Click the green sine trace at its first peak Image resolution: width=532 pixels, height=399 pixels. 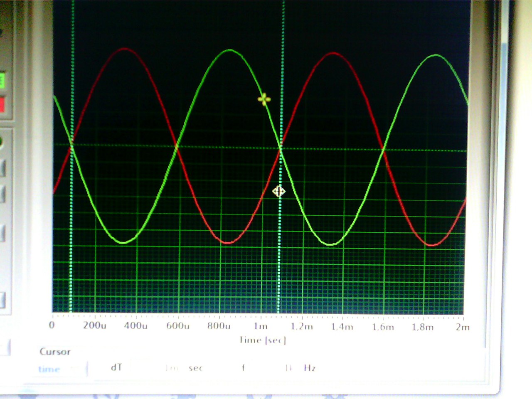tap(230, 50)
